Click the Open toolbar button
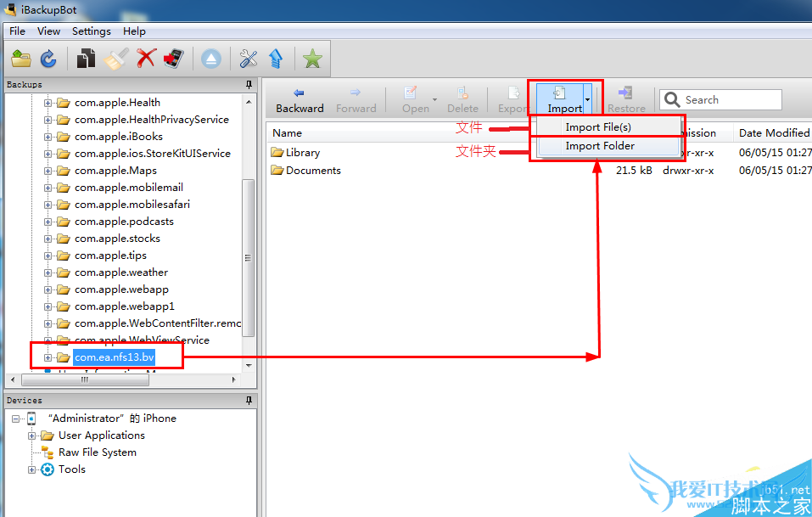The image size is (812, 517). (x=415, y=100)
